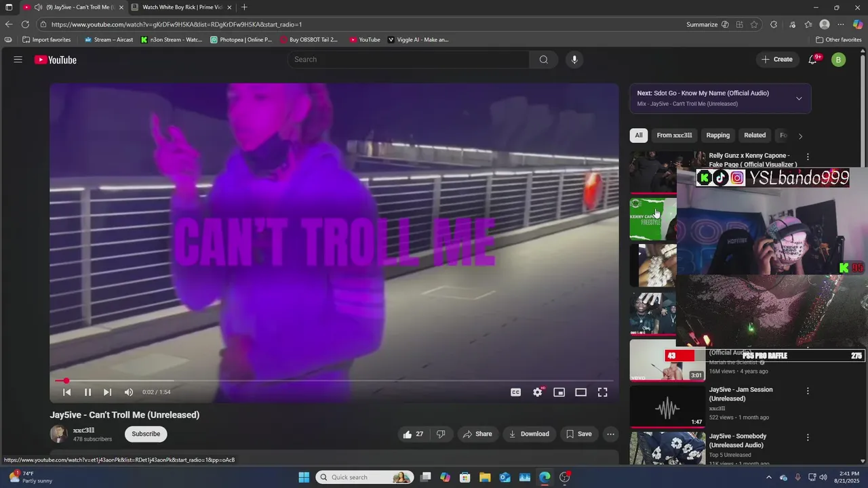The height and width of the screenshot is (488, 868).
Task: Dislike the video
Action: pyautogui.click(x=441, y=434)
